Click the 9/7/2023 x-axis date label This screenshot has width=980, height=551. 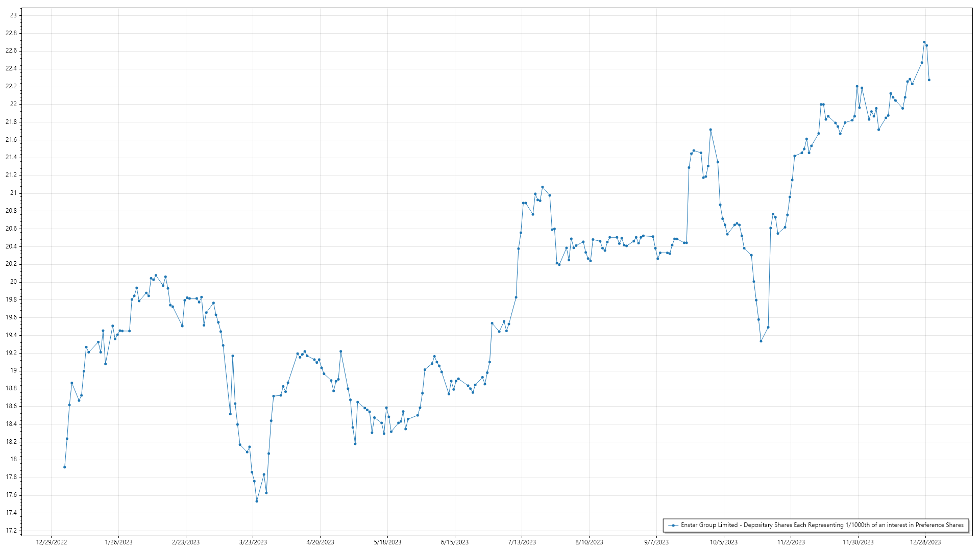(656, 542)
